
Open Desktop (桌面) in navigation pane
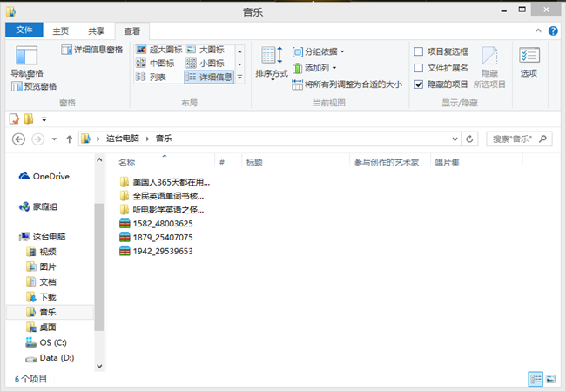tap(41, 328)
